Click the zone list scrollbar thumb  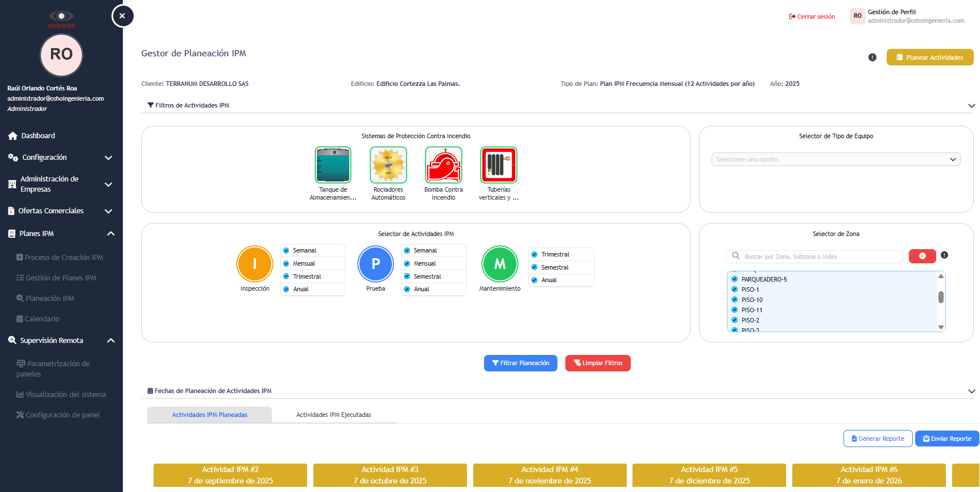click(941, 297)
